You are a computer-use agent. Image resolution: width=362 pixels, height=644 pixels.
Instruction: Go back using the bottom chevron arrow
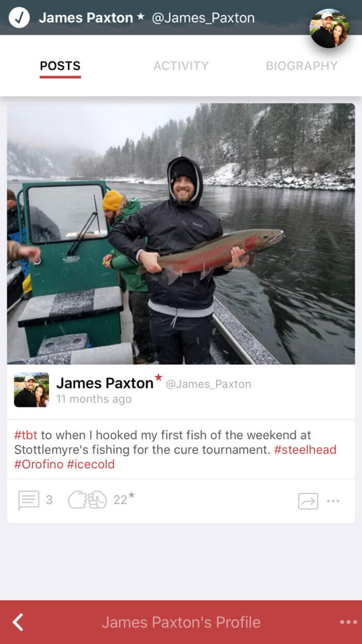18,622
